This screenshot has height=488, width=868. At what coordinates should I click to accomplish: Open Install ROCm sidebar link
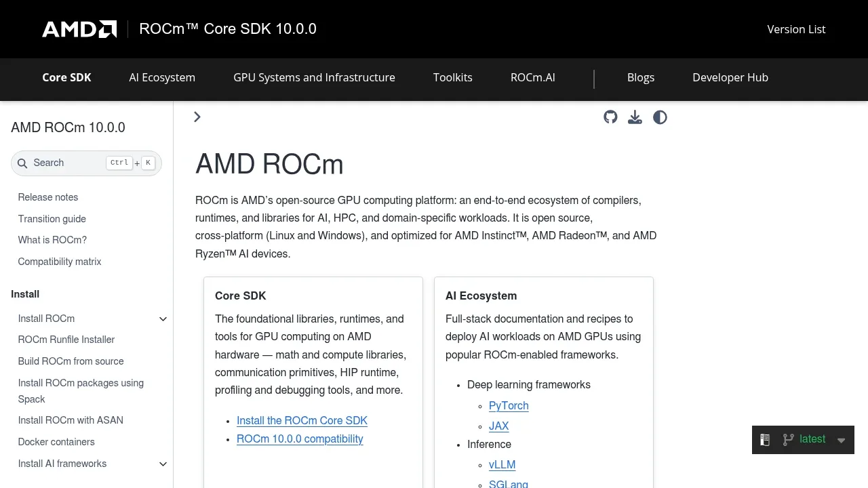click(46, 319)
